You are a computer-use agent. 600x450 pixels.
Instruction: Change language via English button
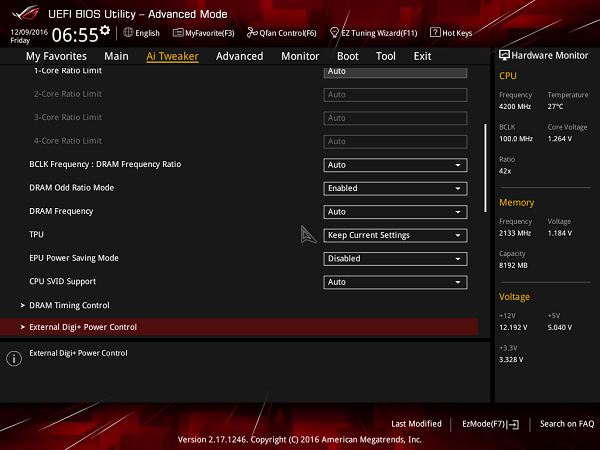(x=142, y=33)
